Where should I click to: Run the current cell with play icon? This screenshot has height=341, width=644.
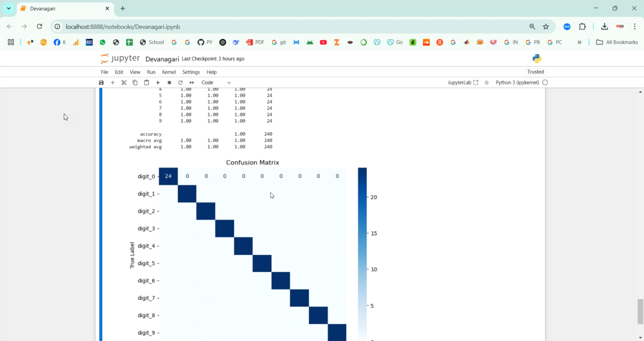(x=158, y=82)
